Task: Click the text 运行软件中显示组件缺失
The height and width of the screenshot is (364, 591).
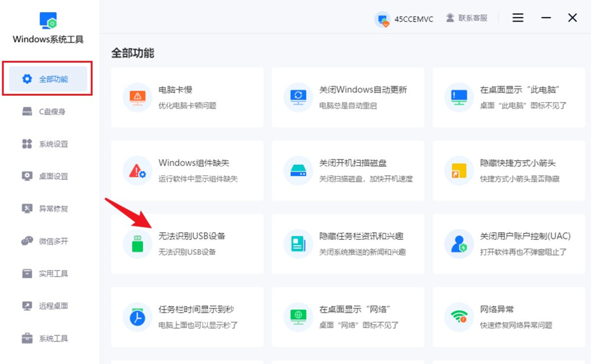Action: (x=198, y=179)
